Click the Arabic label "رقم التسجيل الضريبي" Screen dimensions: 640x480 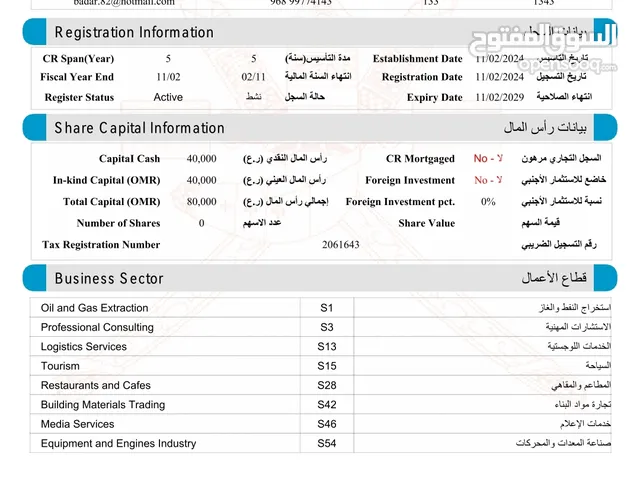point(559,244)
